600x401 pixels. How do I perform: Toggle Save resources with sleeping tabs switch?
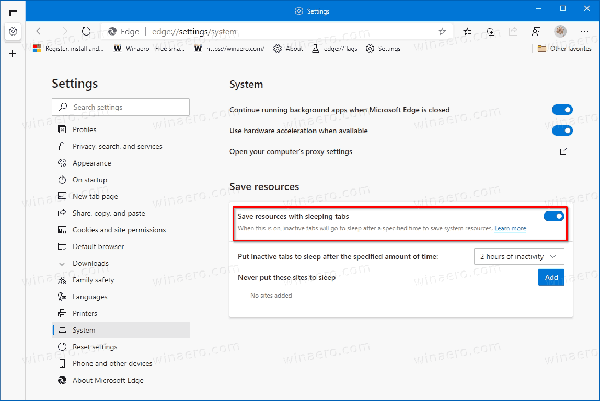[554, 216]
